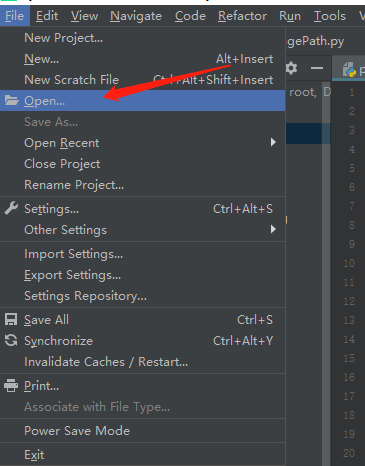Click line number 10 in the editor gutter
Screen dimensions: 365x466
pos(349,263)
